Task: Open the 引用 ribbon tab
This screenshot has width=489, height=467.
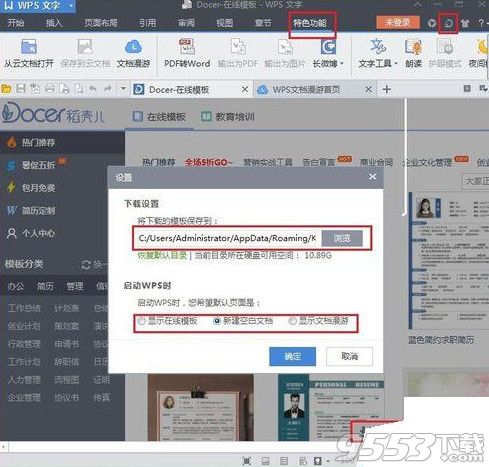Action: click(148, 23)
